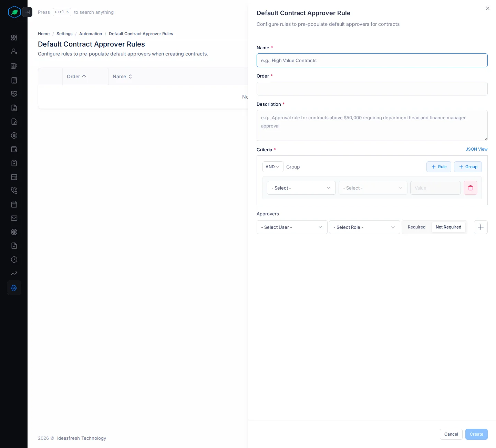Set approver as Required

[x=416, y=227]
